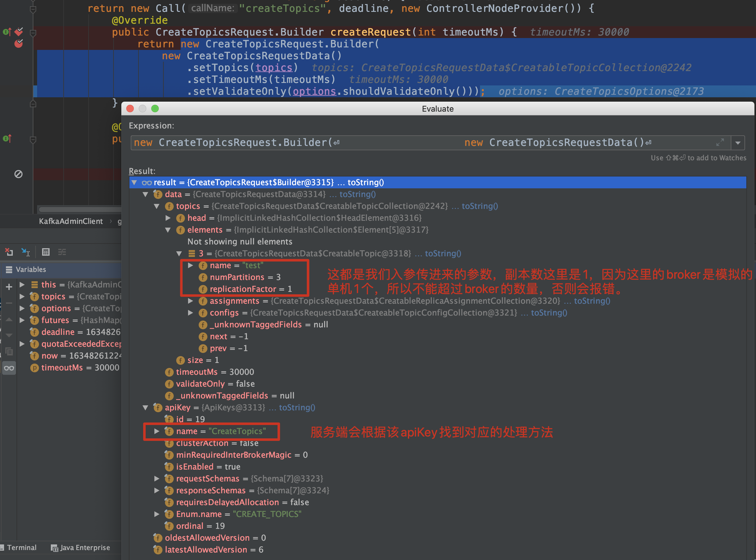Viewport: 756px width, 560px height.
Task: Click the horizontal scrollbar under the code editor
Action: pos(80,209)
